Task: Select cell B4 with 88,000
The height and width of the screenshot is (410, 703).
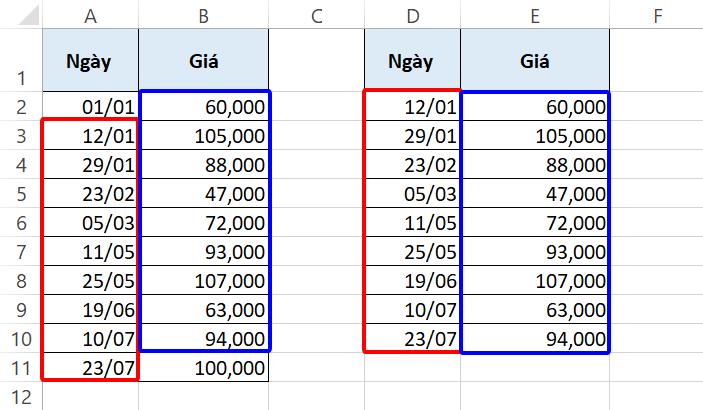Action: coord(204,164)
